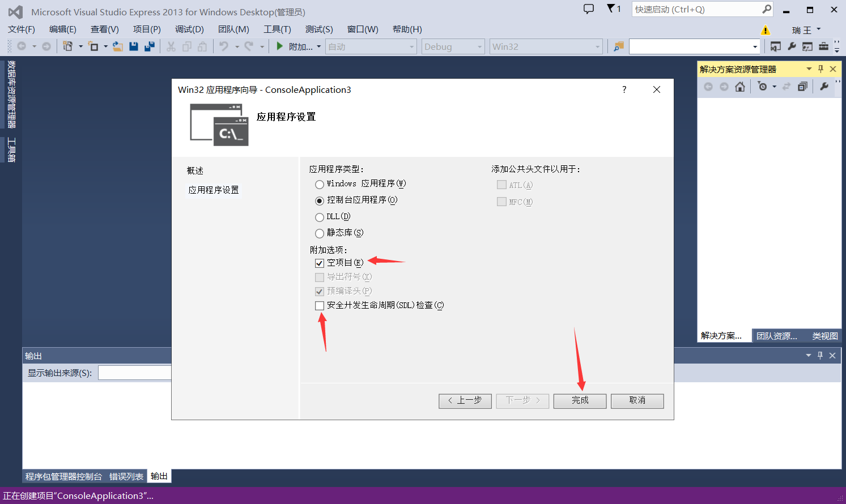This screenshot has height=504, width=846.
Task: Click the Navigate Backward toolbar icon
Action: [22, 46]
